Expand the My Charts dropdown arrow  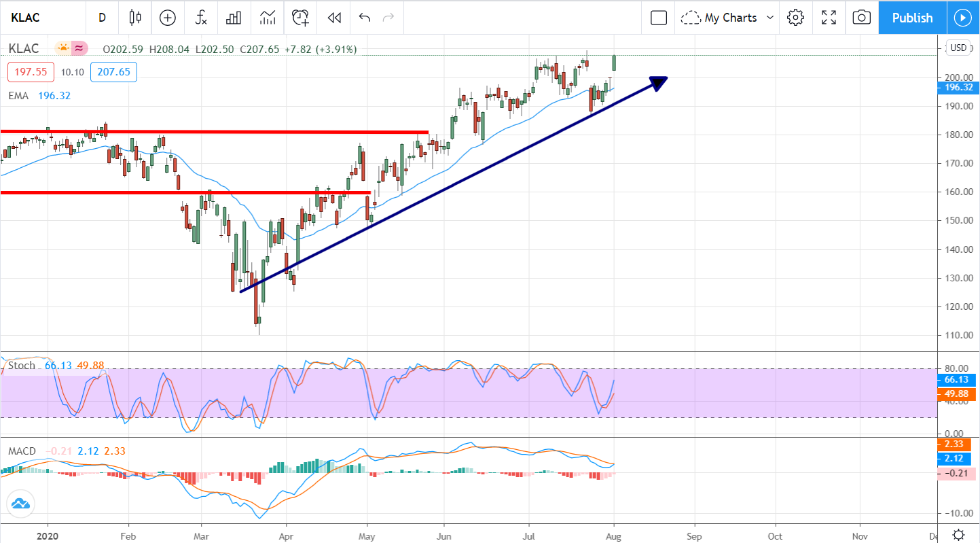(x=770, y=18)
